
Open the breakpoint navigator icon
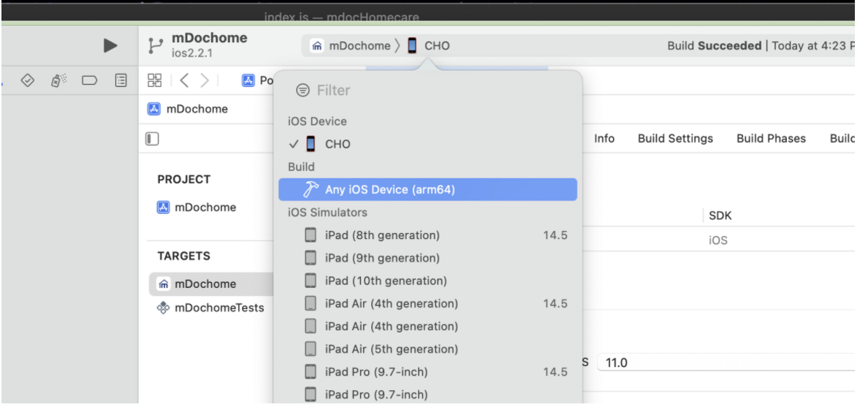(x=90, y=81)
